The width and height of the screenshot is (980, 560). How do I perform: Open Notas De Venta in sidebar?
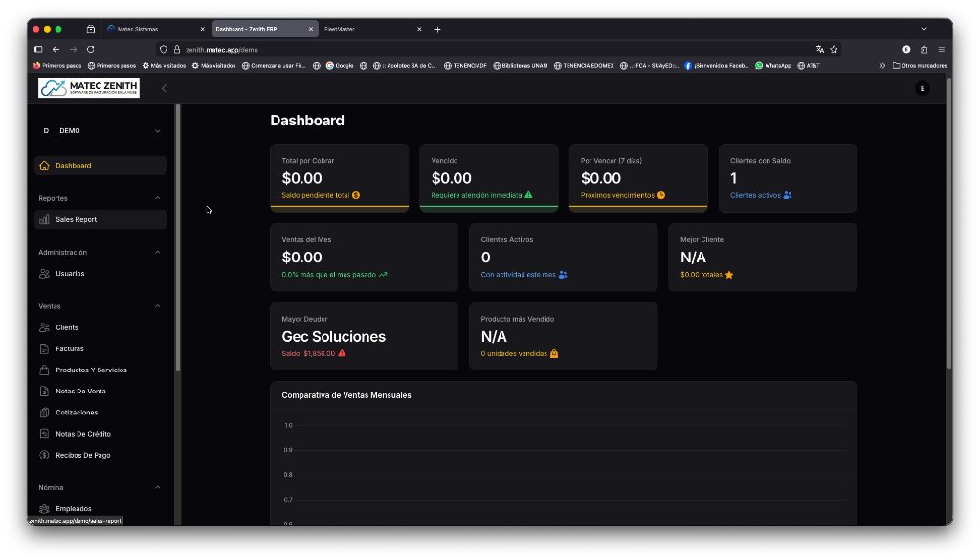coord(80,392)
